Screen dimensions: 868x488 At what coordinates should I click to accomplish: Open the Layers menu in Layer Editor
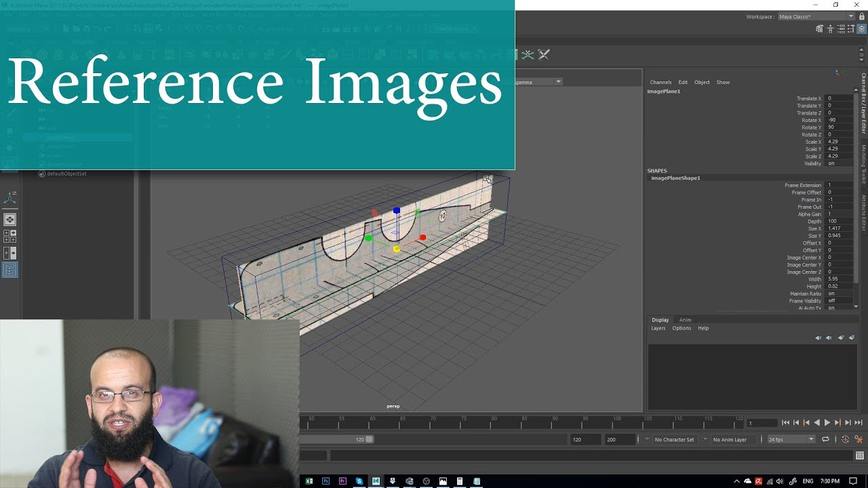click(x=658, y=328)
